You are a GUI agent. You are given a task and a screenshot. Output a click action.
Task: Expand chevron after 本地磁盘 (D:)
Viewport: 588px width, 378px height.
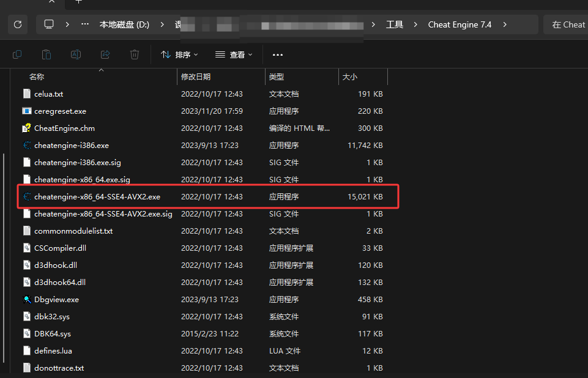point(162,24)
